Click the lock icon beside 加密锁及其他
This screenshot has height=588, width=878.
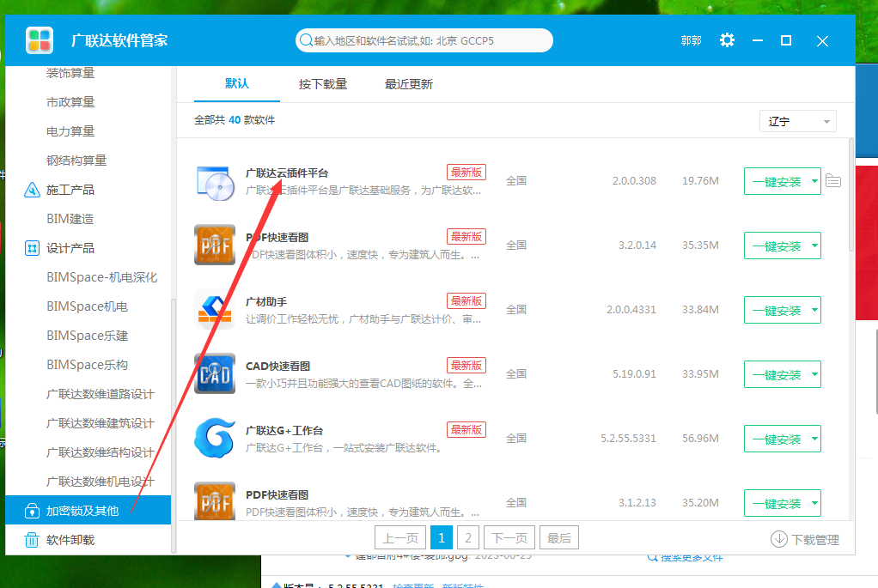pyautogui.click(x=32, y=510)
